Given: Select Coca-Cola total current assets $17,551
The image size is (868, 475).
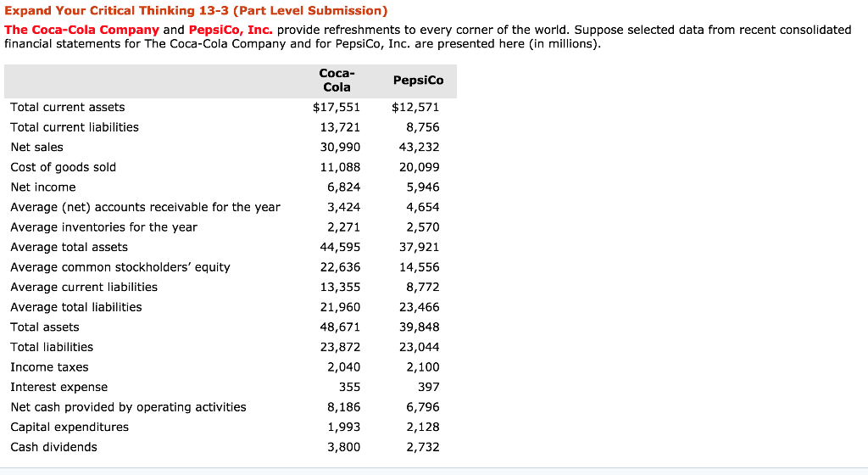Looking at the screenshot, I should coord(336,108).
